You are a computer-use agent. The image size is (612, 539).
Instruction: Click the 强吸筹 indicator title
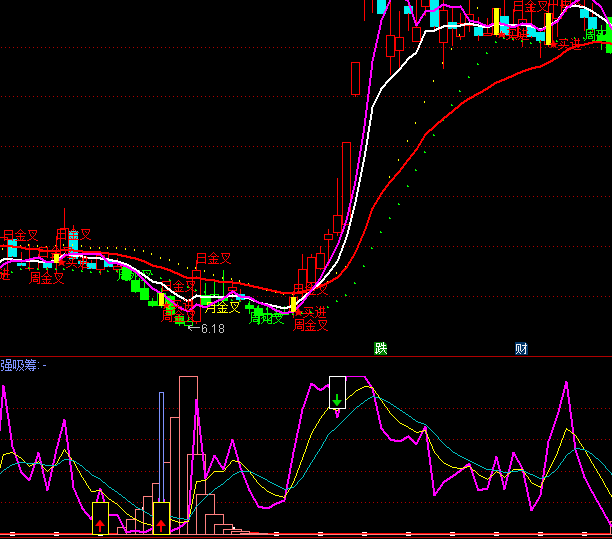[x=17, y=366]
